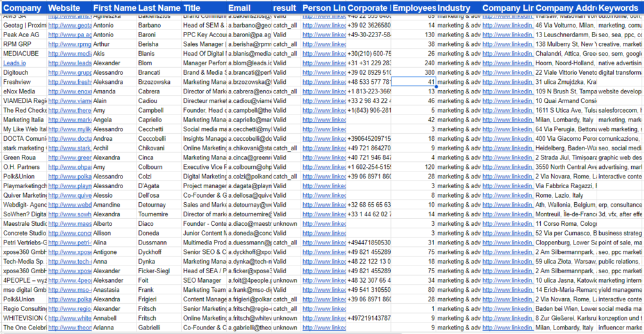Select the Last Name column header
Viewport: 644px width, 334px height.
coord(159,8)
